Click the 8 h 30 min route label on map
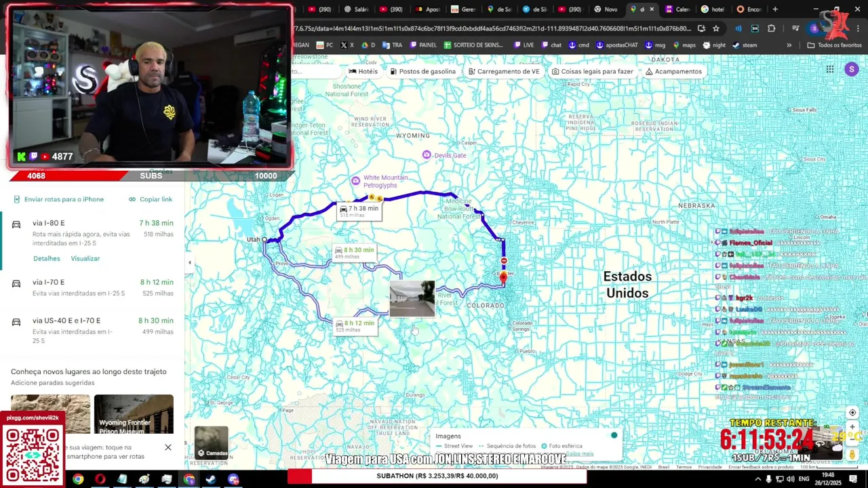The image size is (868, 488). (354, 252)
